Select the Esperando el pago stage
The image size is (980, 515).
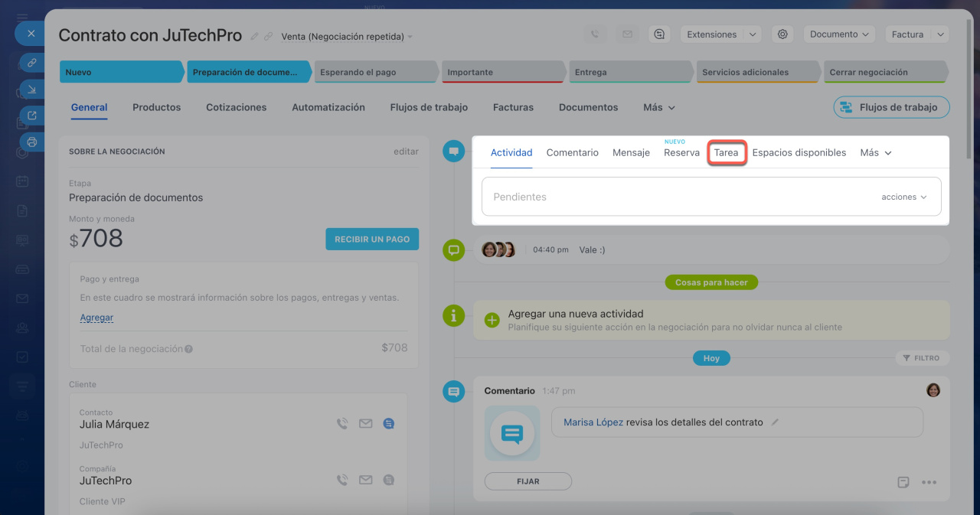coord(375,73)
